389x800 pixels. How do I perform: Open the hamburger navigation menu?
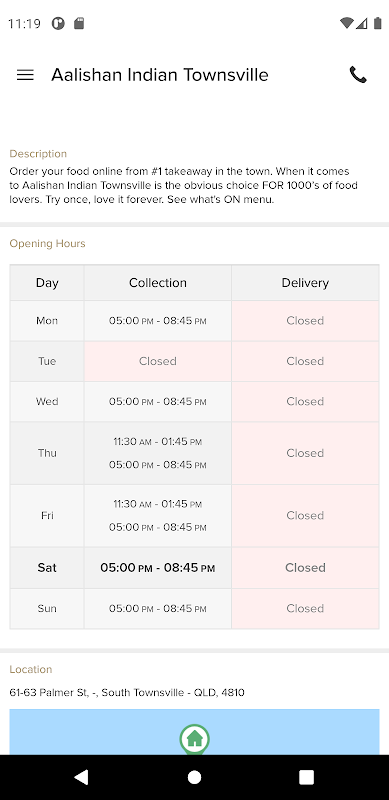coord(25,75)
